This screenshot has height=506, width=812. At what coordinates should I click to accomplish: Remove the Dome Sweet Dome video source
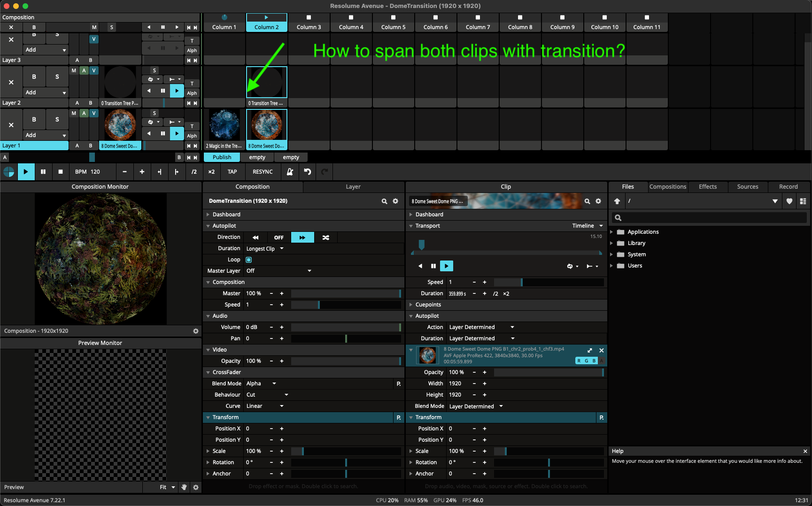point(602,351)
